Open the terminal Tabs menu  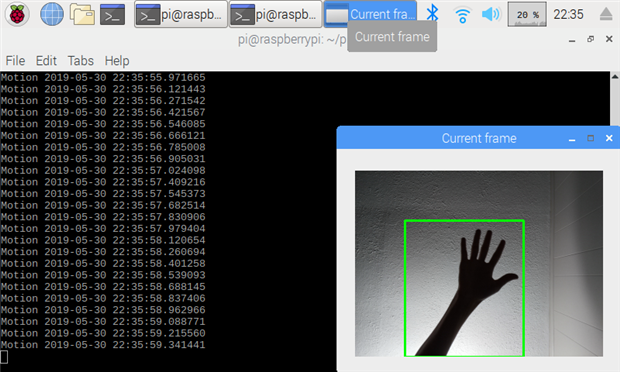81,61
